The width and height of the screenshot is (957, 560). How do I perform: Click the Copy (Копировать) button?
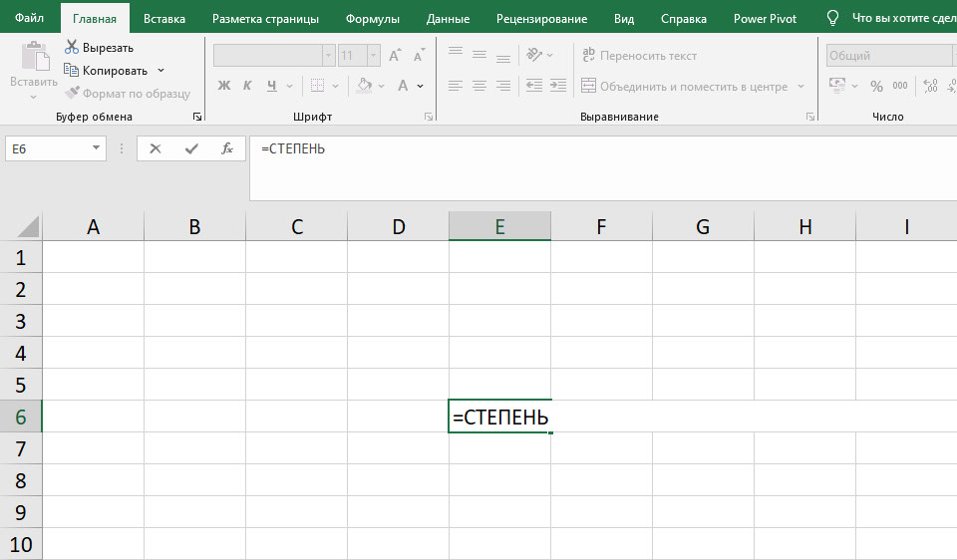(107, 70)
